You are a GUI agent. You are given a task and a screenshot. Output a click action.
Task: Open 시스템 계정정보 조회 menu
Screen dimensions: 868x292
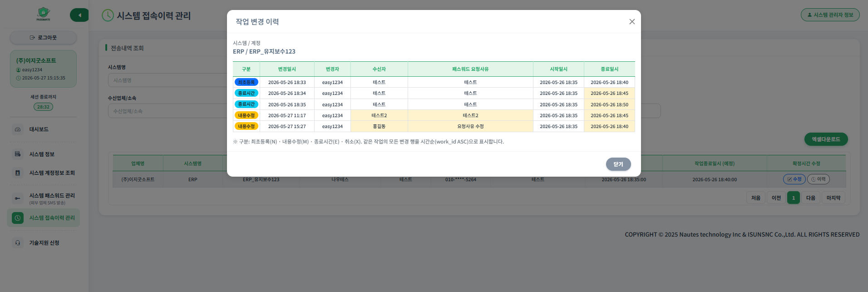(52, 173)
